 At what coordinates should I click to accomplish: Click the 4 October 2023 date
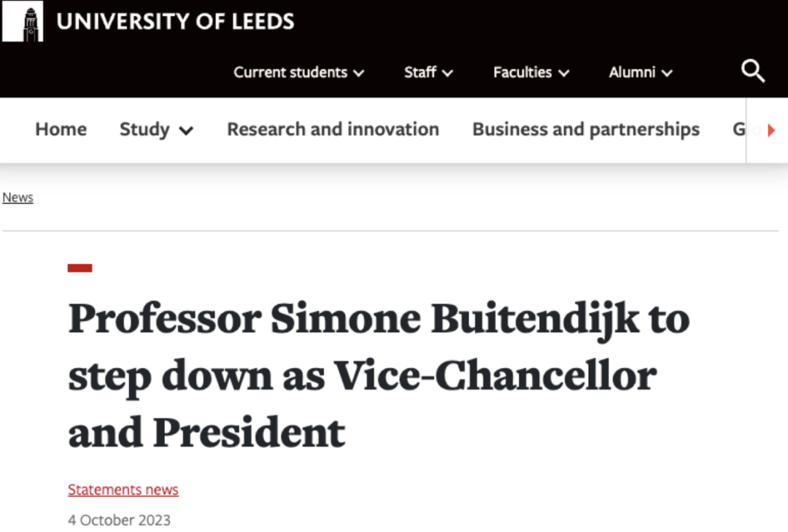click(119, 520)
